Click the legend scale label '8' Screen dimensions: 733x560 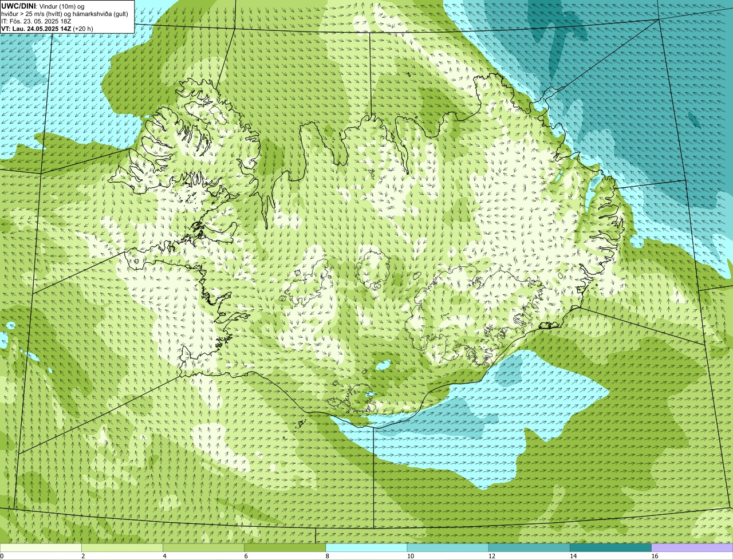click(x=328, y=556)
